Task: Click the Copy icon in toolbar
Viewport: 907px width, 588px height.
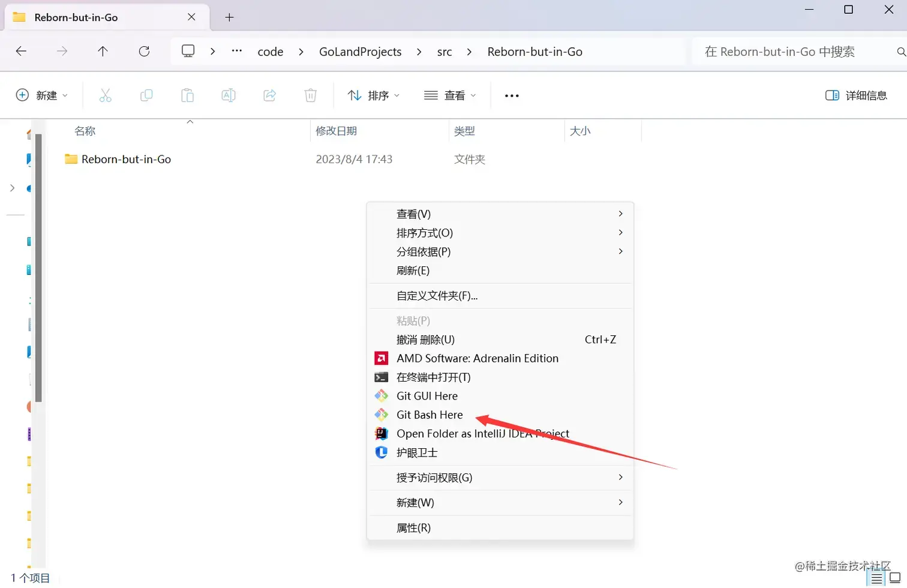Action: 146,95
